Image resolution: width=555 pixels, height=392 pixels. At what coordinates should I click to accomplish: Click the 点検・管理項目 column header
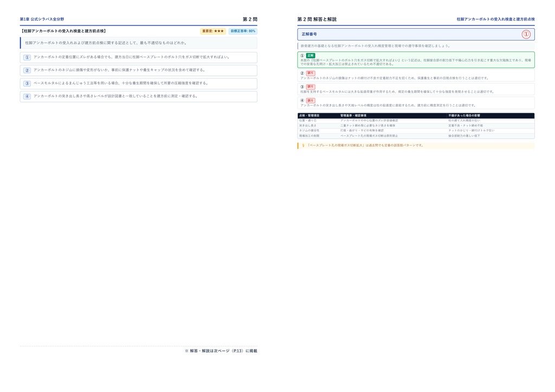309,115
